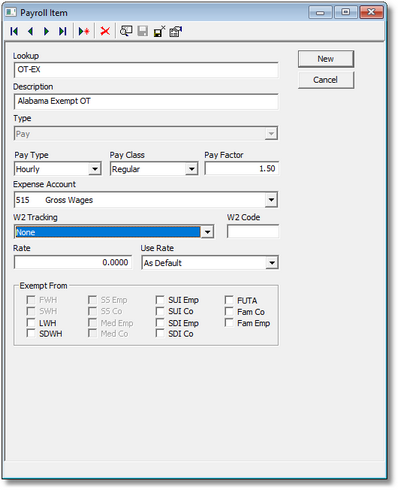Screen dimensions: 398x490
Task: Click the save disk toolbar icon
Action: (143, 31)
